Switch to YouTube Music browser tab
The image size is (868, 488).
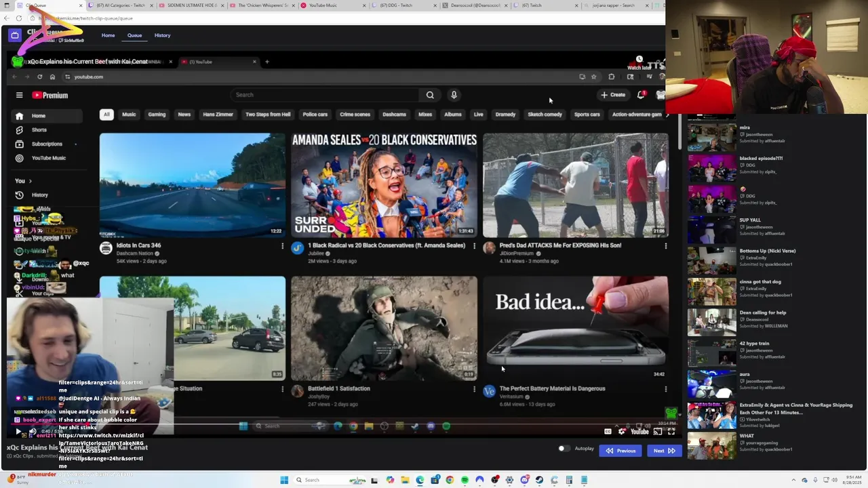[x=331, y=5]
